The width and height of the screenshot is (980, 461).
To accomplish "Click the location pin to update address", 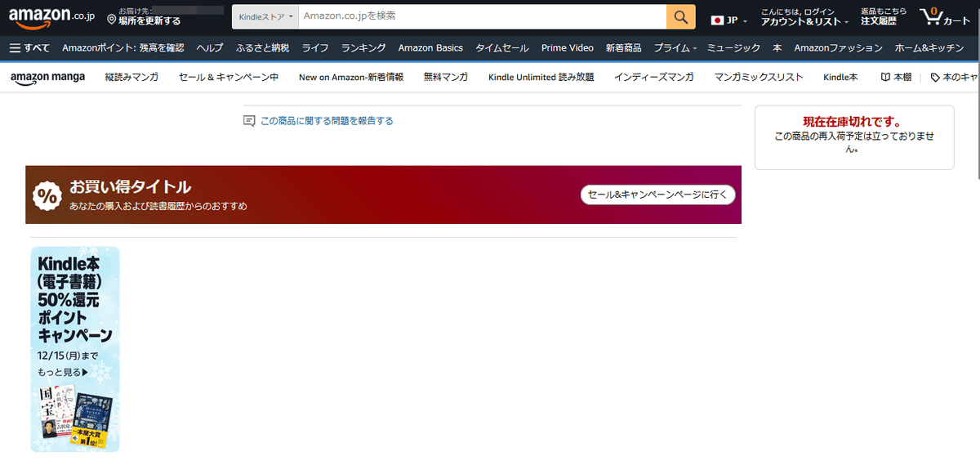I will tap(112, 21).
